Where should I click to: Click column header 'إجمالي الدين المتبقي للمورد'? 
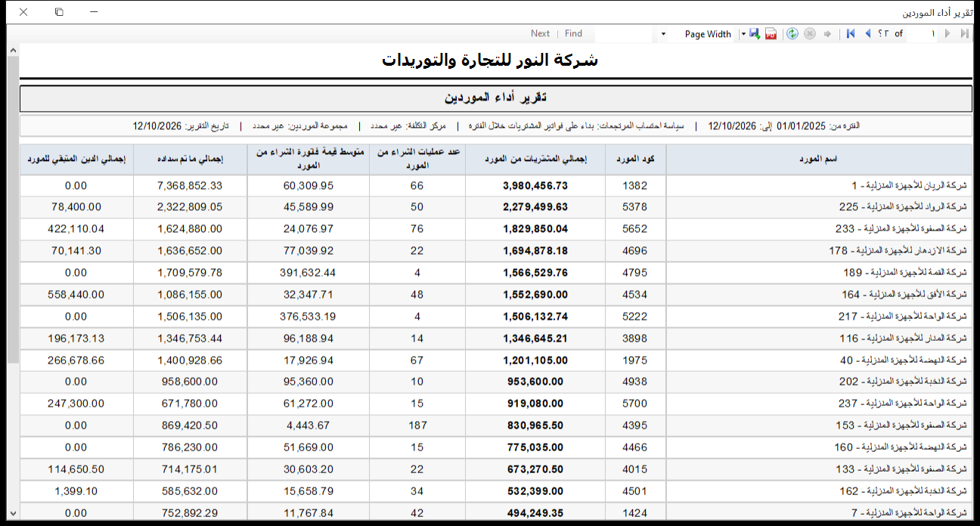76,159
